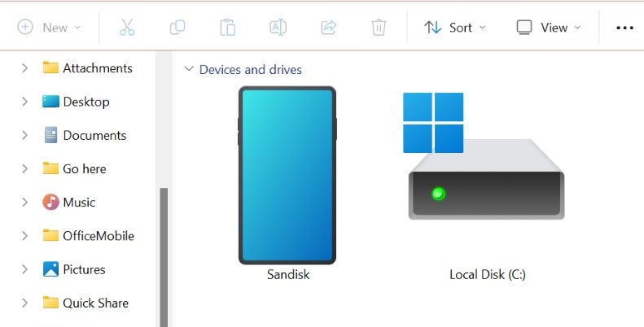The width and height of the screenshot is (644, 327).
Task: Click the Quick Share folder icon
Action: pyautogui.click(x=50, y=303)
